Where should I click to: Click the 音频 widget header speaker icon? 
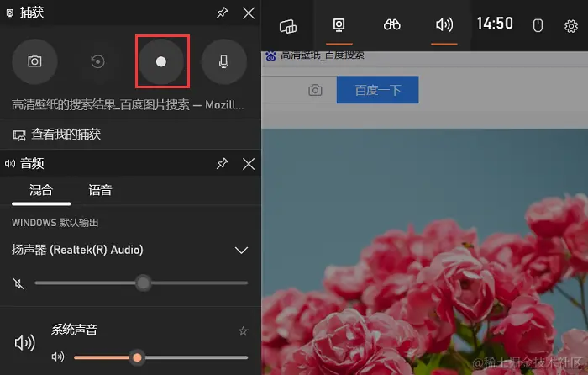10,164
